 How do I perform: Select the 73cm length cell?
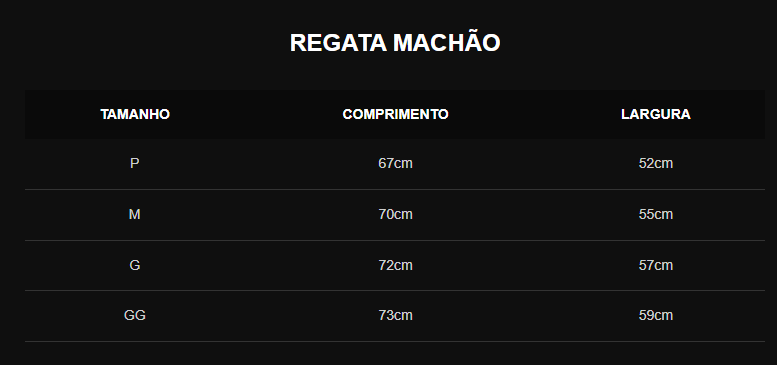coord(395,315)
